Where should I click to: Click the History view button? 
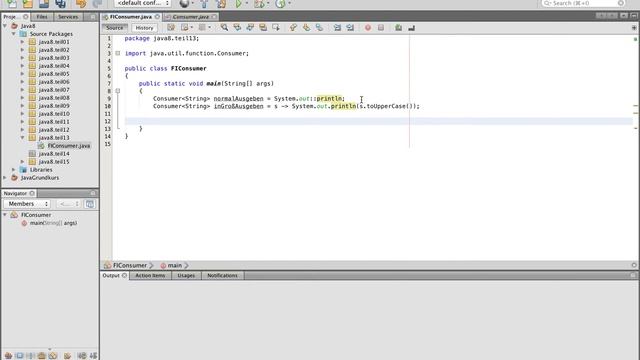(x=144, y=28)
